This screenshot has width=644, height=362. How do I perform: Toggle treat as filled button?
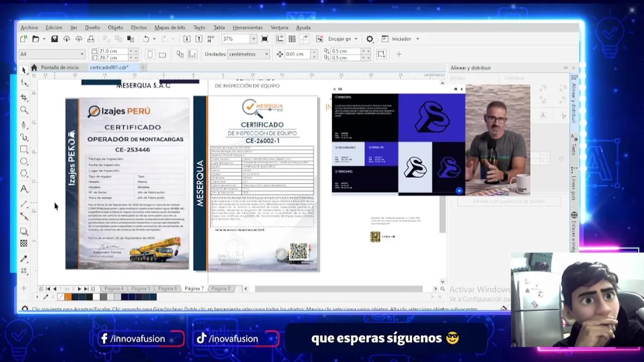pyautogui.click(x=381, y=54)
